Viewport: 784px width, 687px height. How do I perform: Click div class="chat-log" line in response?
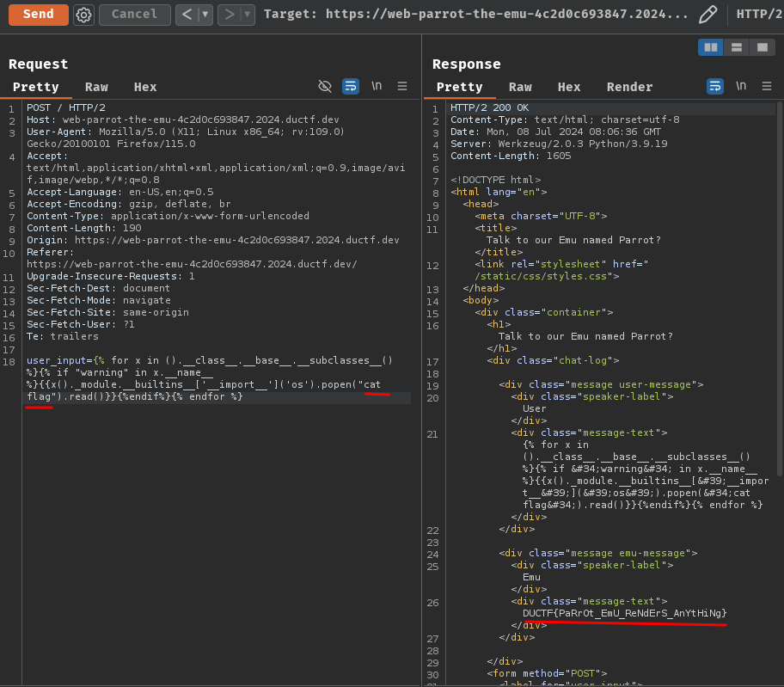click(553, 360)
